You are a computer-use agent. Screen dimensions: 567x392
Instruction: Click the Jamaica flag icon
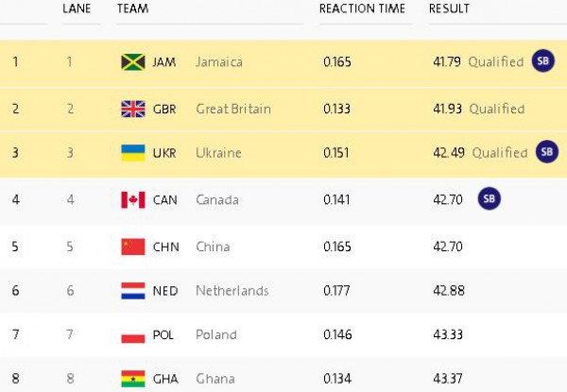pyautogui.click(x=133, y=62)
